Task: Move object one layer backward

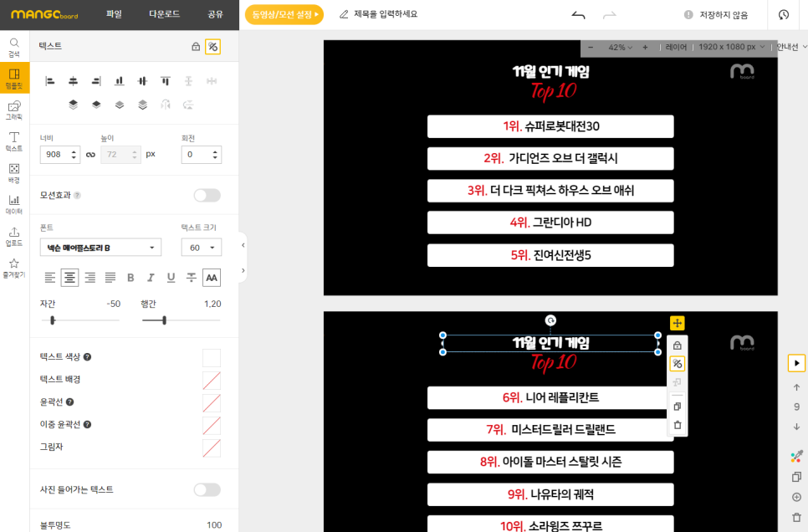Action: pos(120,105)
